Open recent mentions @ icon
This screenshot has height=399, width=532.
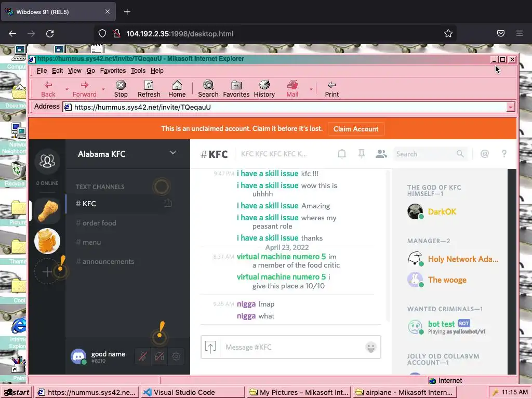pos(485,154)
